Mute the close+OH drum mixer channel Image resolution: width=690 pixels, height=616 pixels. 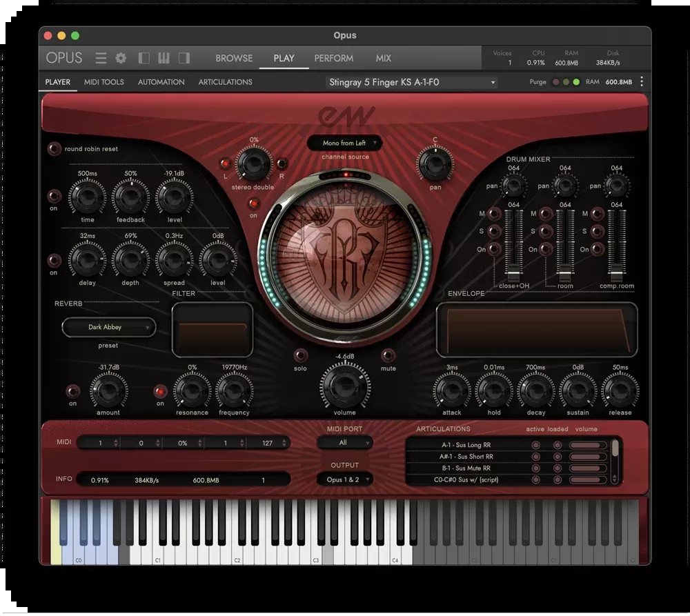click(494, 214)
